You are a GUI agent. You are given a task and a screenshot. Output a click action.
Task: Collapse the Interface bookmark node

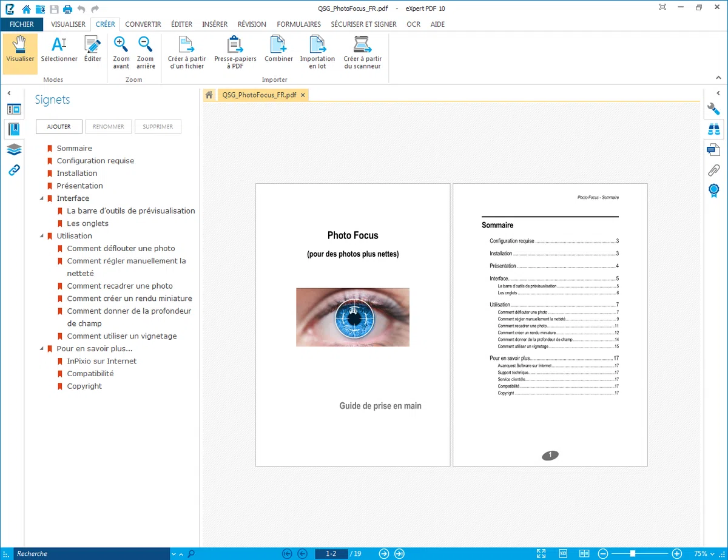[x=41, y=198]
